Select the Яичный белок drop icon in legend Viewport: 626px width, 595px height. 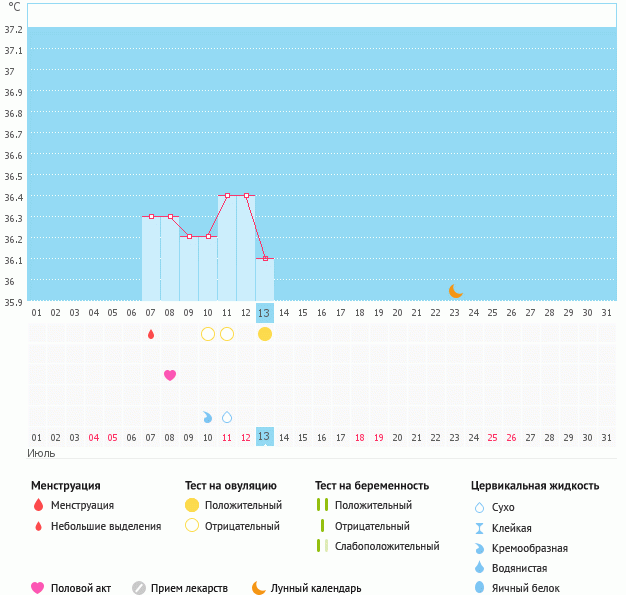[x=479, y=588]
